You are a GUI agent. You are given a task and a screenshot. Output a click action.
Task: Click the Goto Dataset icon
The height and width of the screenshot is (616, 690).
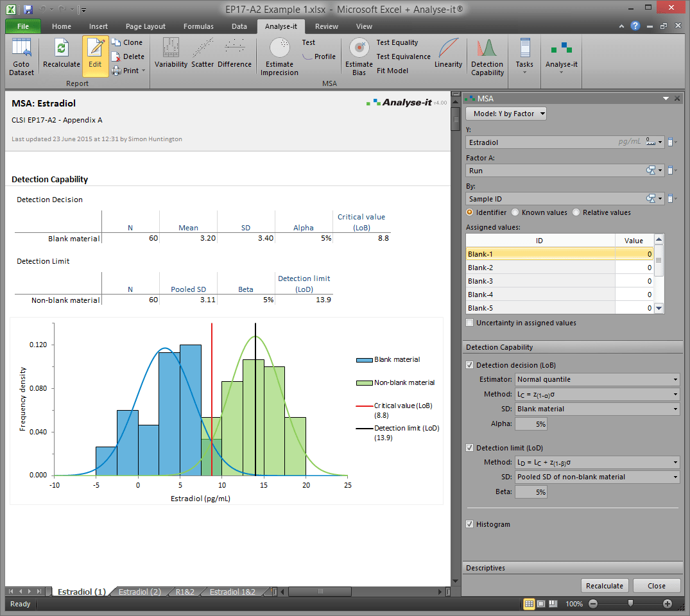[x=22, y=56]
